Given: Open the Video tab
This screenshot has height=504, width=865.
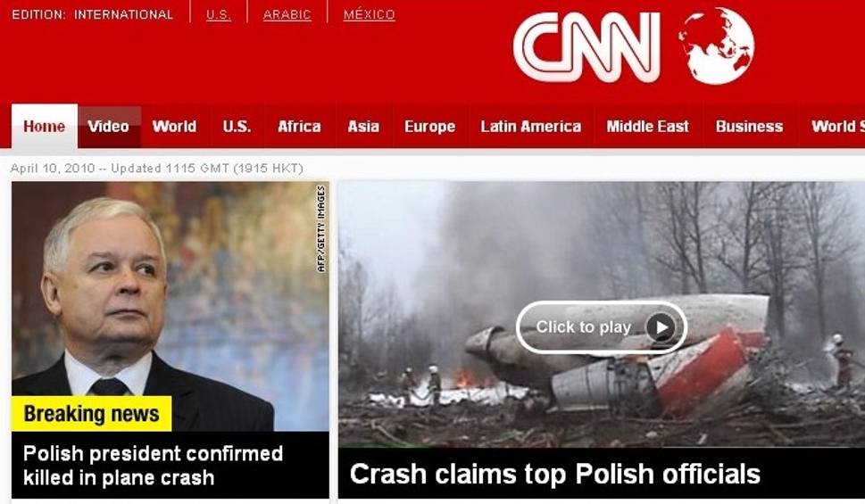Looking at the screenshot, I should 109,127.
